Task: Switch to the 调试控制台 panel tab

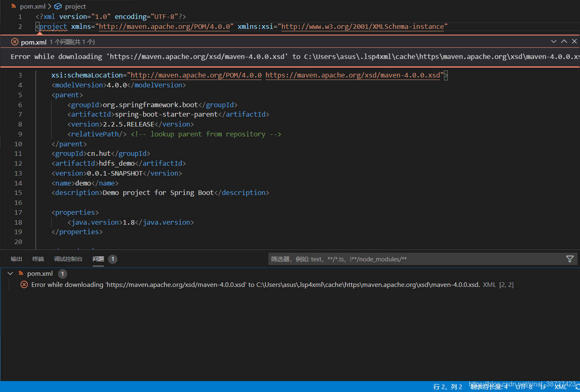Action: coord(68,259)
